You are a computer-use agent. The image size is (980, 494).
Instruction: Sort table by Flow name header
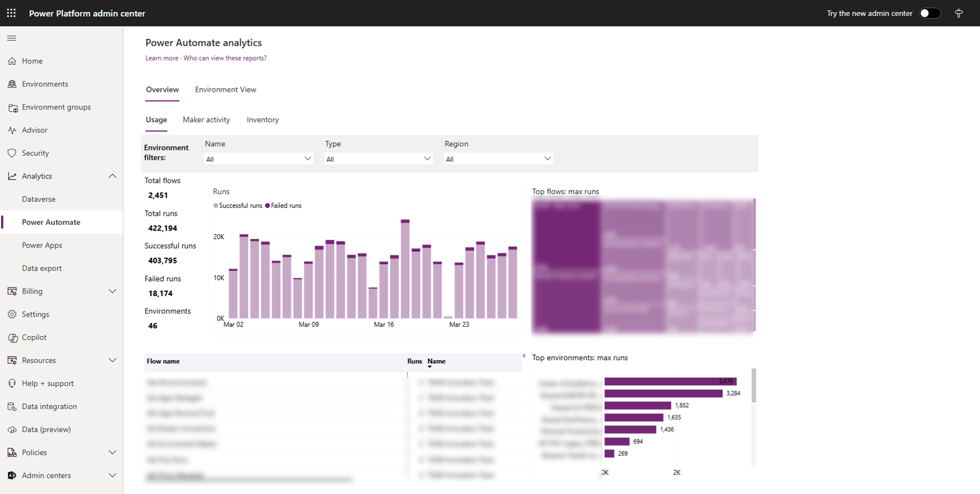(163, 361)
